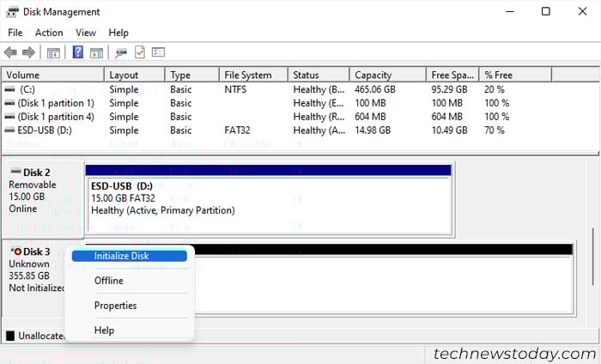Select the (C:) volume row
Image resolution: width=601 pixels, height=364 pixels.
278,89
